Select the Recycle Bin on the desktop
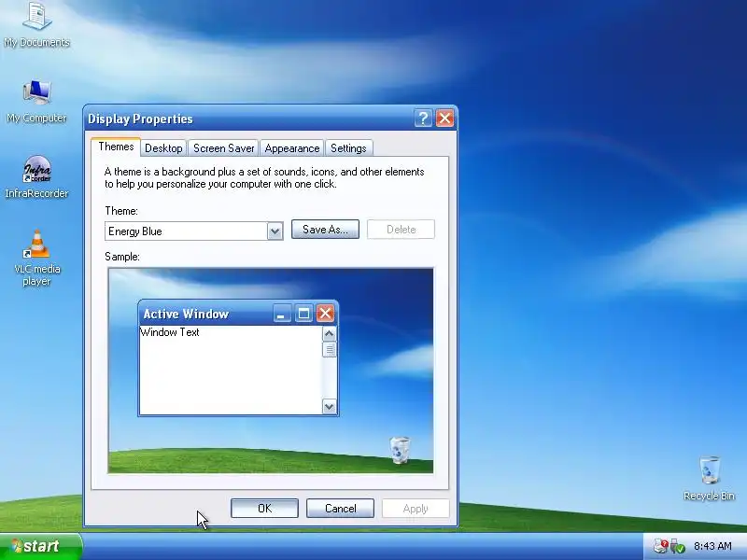The height and width of the screenshot is (560, 747). pyautogui.click(x=709, y=478)
